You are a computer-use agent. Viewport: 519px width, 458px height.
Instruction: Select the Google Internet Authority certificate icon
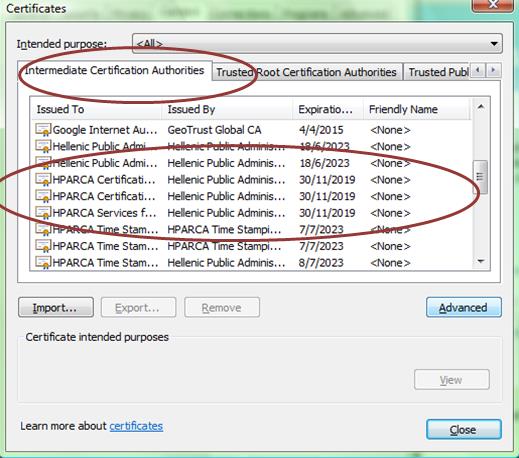[43, 130]
